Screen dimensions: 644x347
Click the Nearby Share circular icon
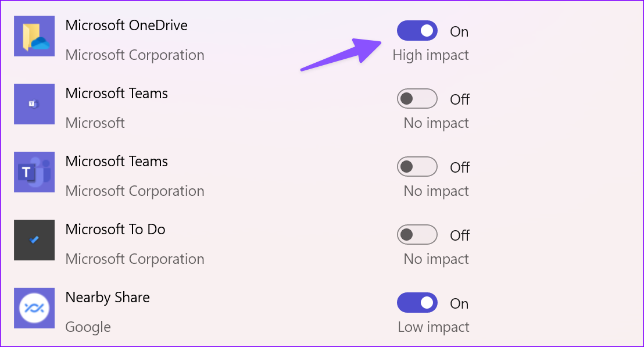[34, 308]
